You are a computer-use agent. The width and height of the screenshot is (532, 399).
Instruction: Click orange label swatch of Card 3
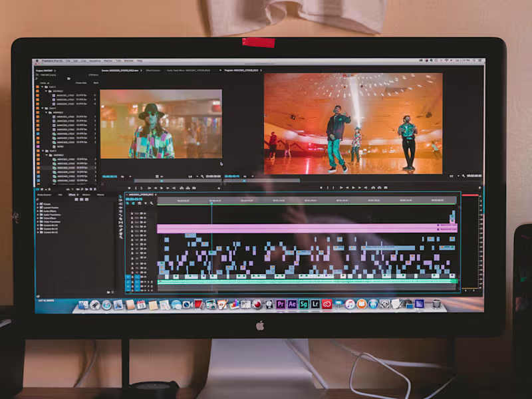click(x=37, y=87)
